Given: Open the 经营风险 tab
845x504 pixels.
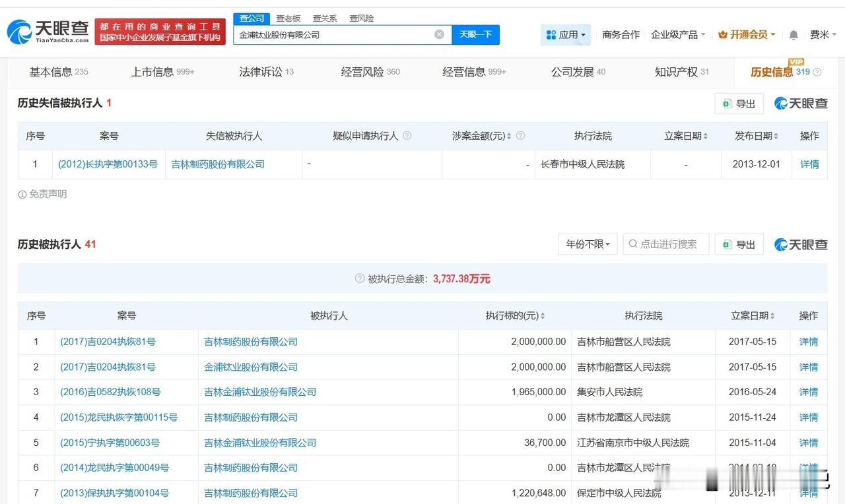Looking at the screenshot, I should point(370,72).
